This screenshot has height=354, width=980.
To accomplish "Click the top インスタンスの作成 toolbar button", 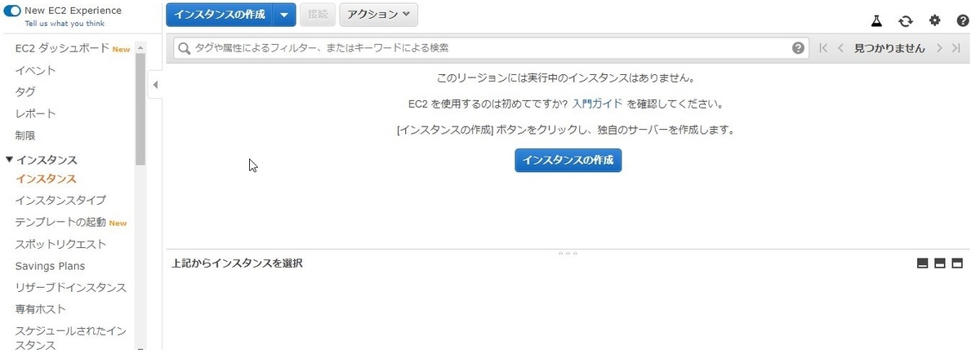I will [x=219, y=15].
